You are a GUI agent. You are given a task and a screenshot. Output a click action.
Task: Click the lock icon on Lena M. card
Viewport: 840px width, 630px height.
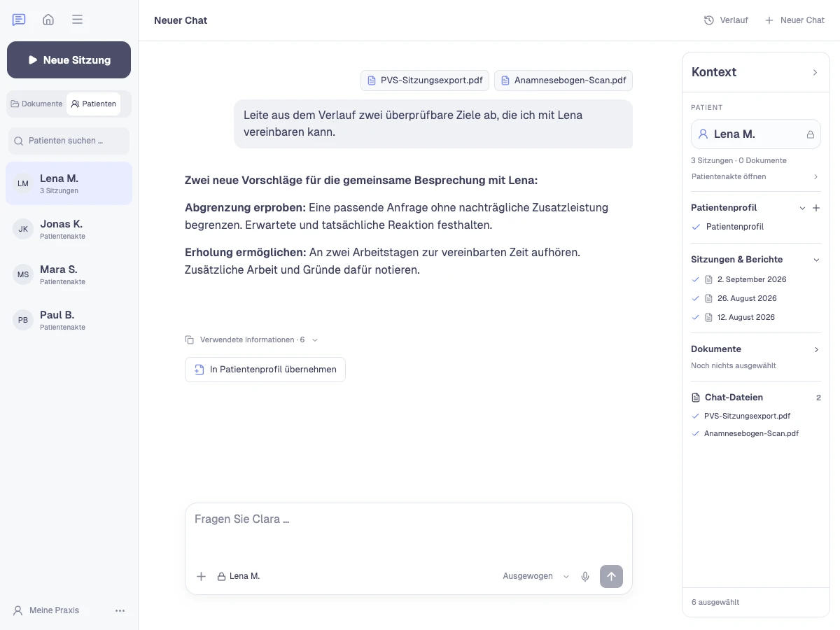click(x=811, y=134)
